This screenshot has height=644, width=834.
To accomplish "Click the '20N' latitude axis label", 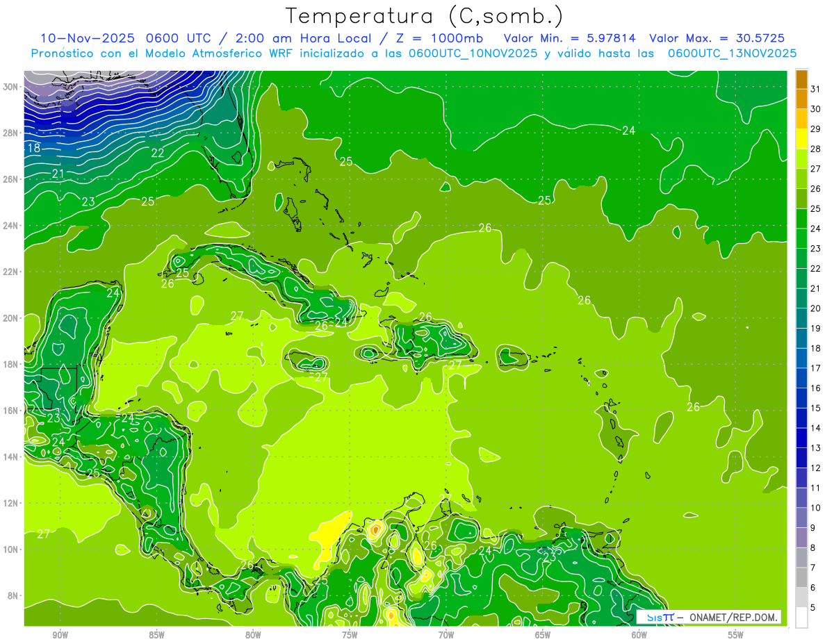I will (11, 318).
